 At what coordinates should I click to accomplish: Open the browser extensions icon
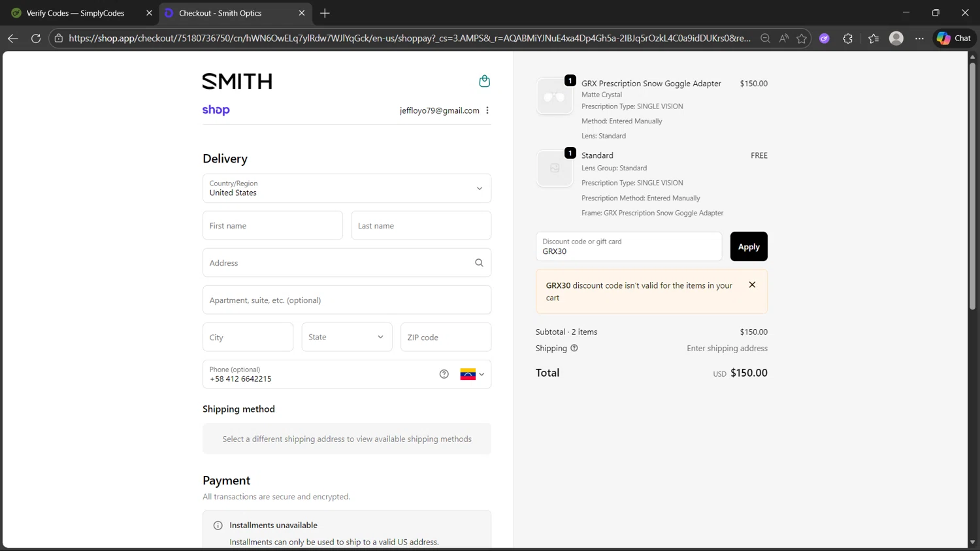point(848,39)
